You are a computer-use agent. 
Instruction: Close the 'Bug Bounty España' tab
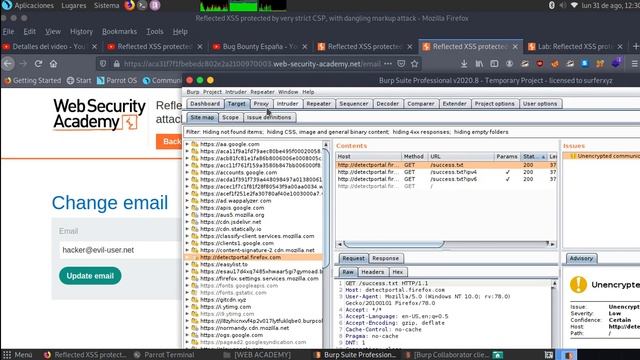tap(304, 47)
